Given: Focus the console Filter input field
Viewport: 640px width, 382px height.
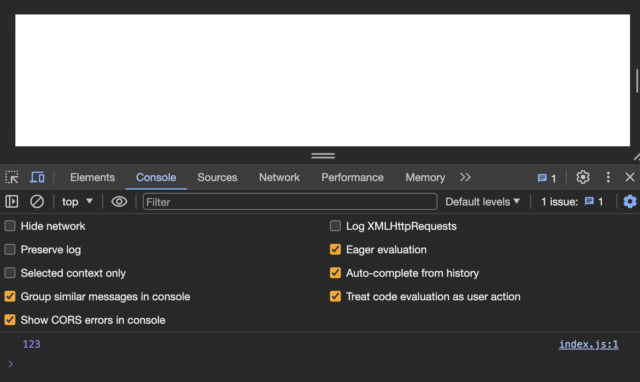Looking at the screenshot, I should (x=290, y=202).
